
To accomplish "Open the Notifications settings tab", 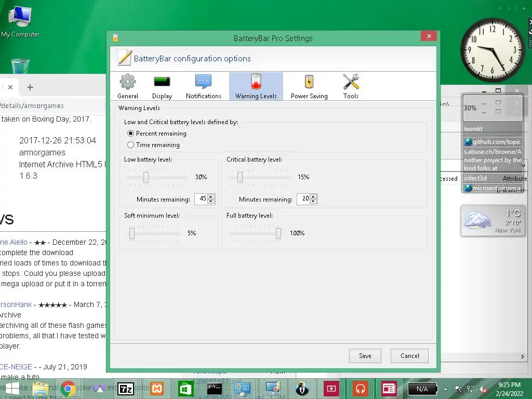I will [203, 87].
